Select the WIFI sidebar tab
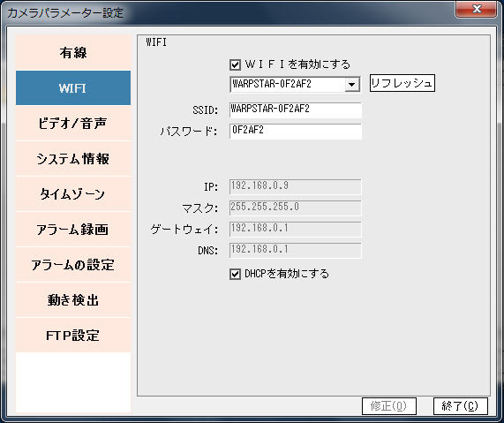This screenshot has width=504, height=423. pos(73,87)
